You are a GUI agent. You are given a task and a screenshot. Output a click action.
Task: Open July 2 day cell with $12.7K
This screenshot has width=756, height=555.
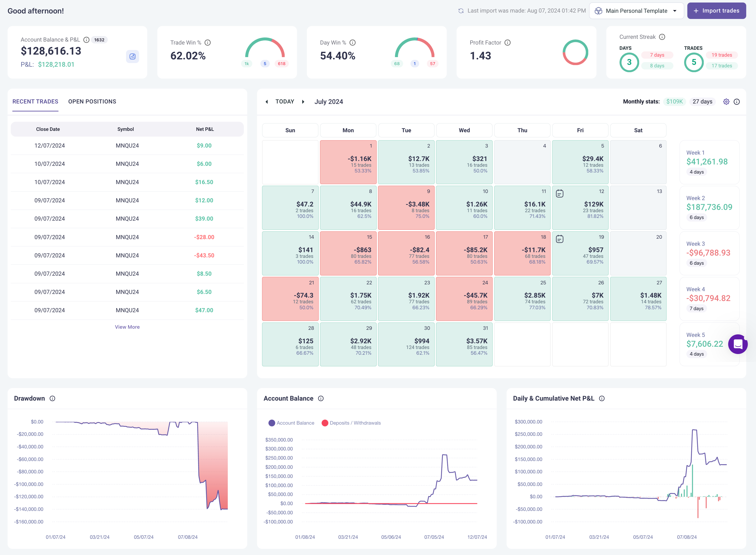point(406,162)
